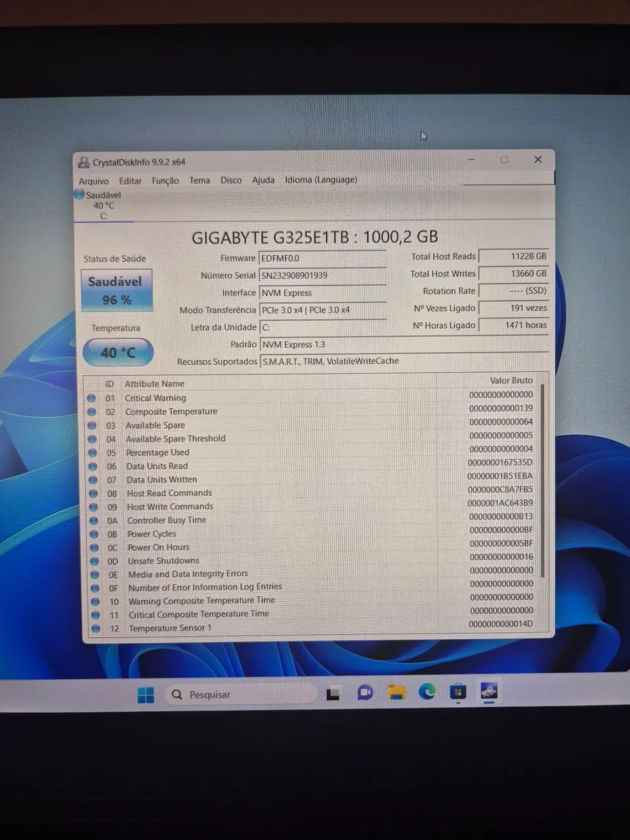
Task: Click the CrystalDiskInfo taskbar icon
Action: pyautogui.click(x=489, y=690)
